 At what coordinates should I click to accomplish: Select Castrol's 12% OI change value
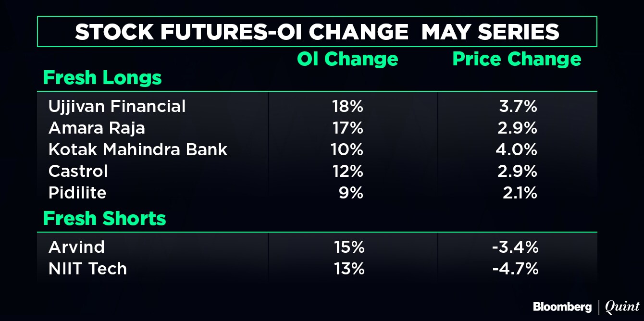point(348,171)
